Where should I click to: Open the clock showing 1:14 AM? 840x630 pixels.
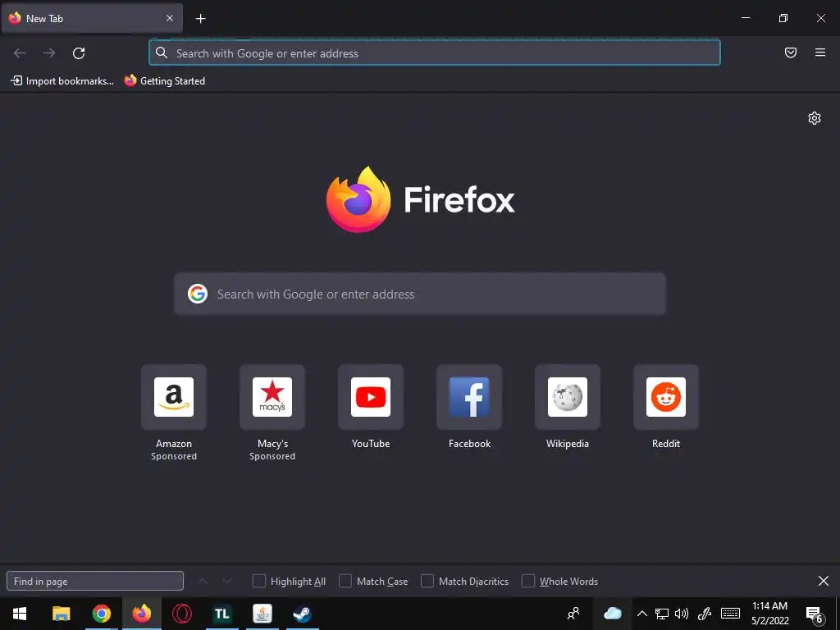point(769,614)
